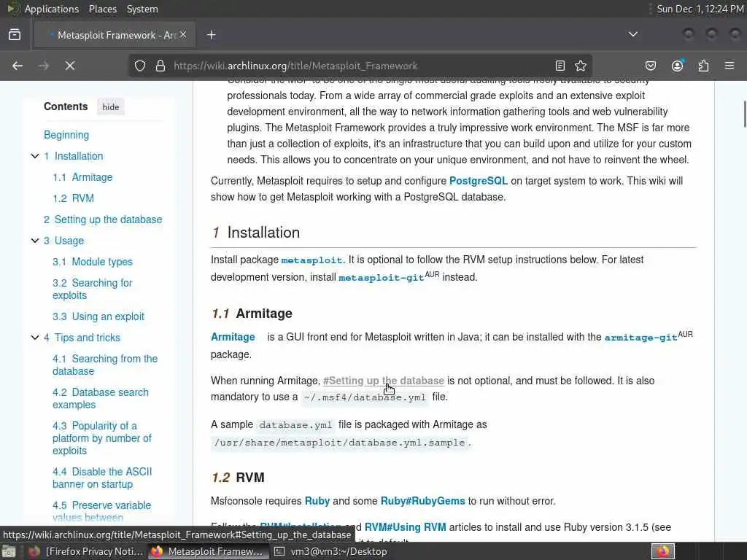Screen dimensions: 747x560
Task: List all tabs with the chevron
Action: point(633,35)
